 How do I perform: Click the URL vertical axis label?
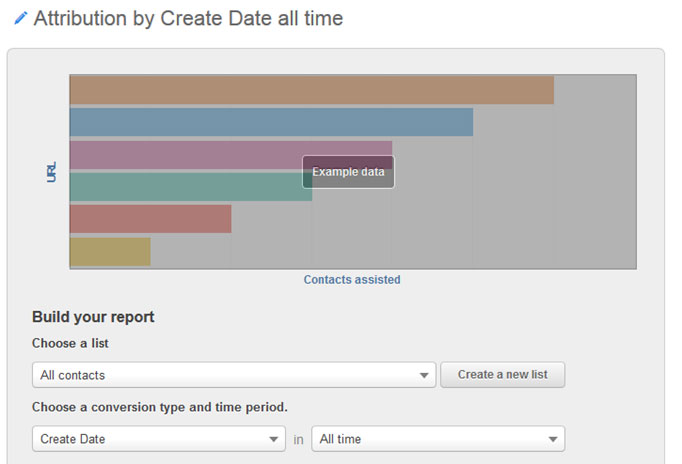pyautogui.click(x=51, y=171)
